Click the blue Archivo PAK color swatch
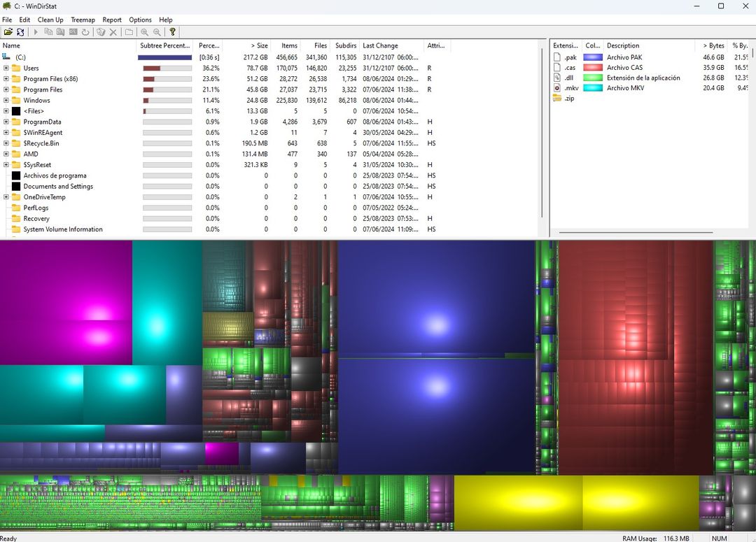 click(592, 57)
